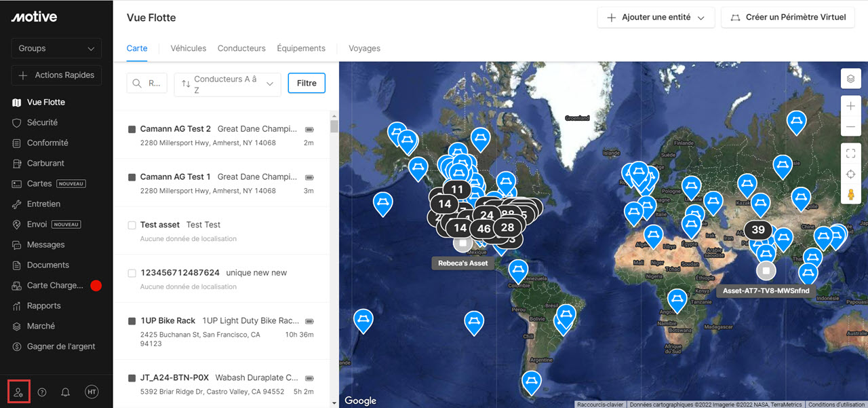Screen dimensions: 868x408
Task: Click the scrollbar down arrow in asset list
Action: [334, 403]
